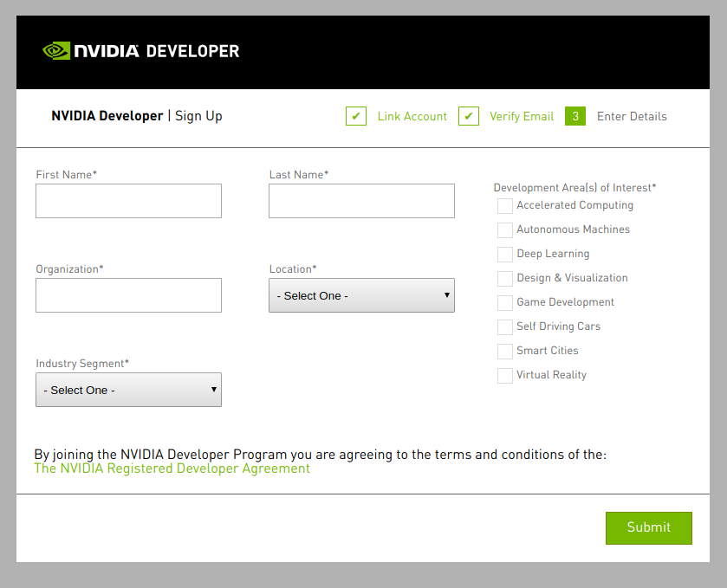Tick the Design & Visualization checkbox
This screenshot has height=588, width=727.
tap(505, 279)
